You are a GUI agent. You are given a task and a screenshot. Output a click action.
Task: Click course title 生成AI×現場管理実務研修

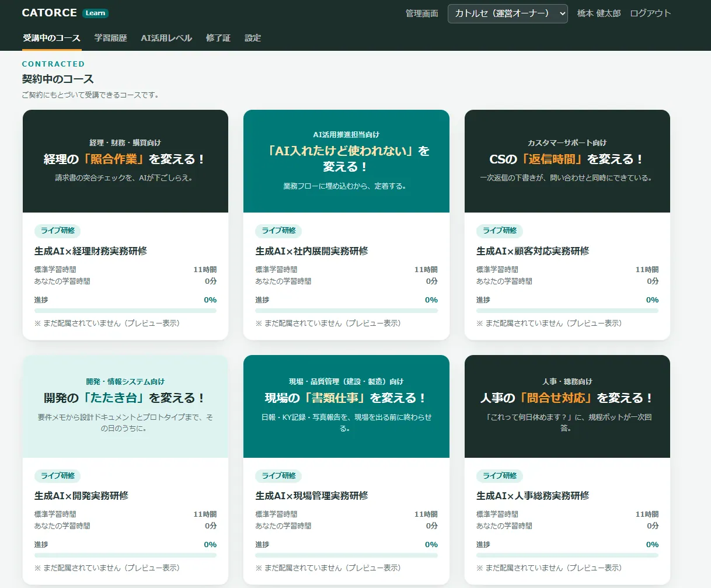pos(312,496)
